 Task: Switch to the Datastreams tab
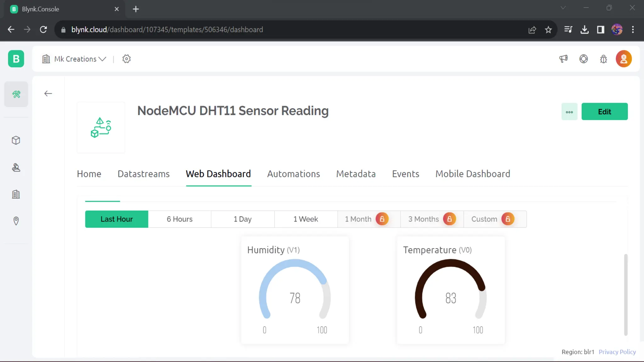143,174
